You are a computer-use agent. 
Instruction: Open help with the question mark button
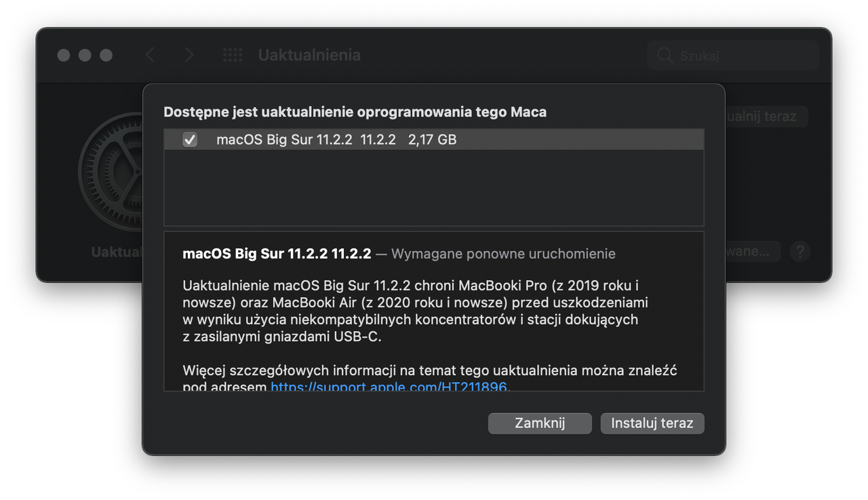tap(800, 252)
